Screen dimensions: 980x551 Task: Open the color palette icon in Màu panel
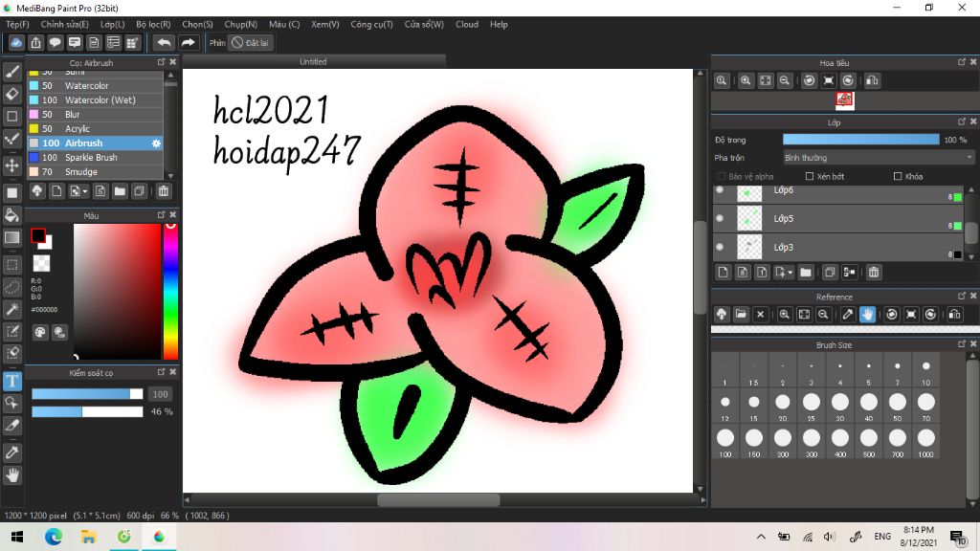40,332
